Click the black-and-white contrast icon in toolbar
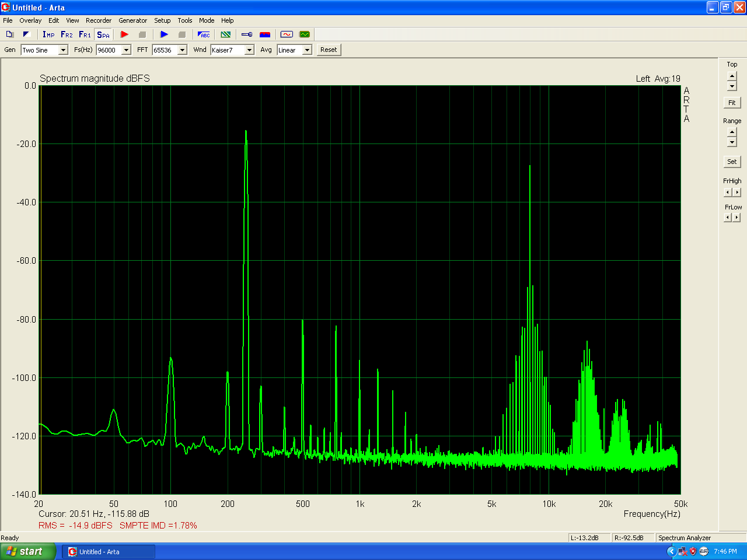747x560 pixels. pos(26,34)
